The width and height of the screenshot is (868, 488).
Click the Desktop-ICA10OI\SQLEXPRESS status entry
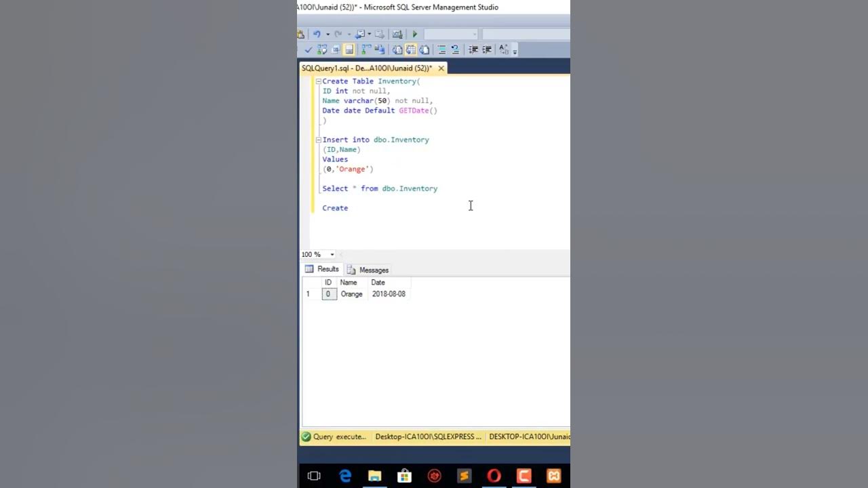429,437
